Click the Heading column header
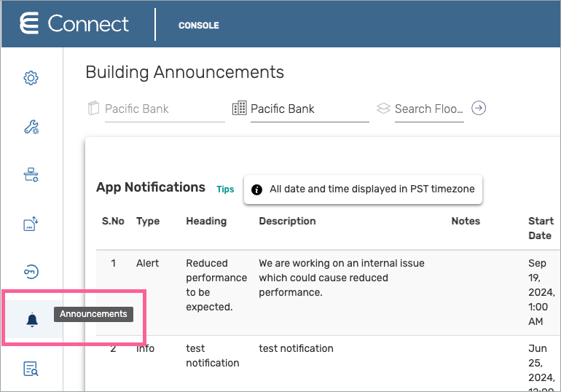This screenshot has width=561, height=392. (x=206, y=222)
